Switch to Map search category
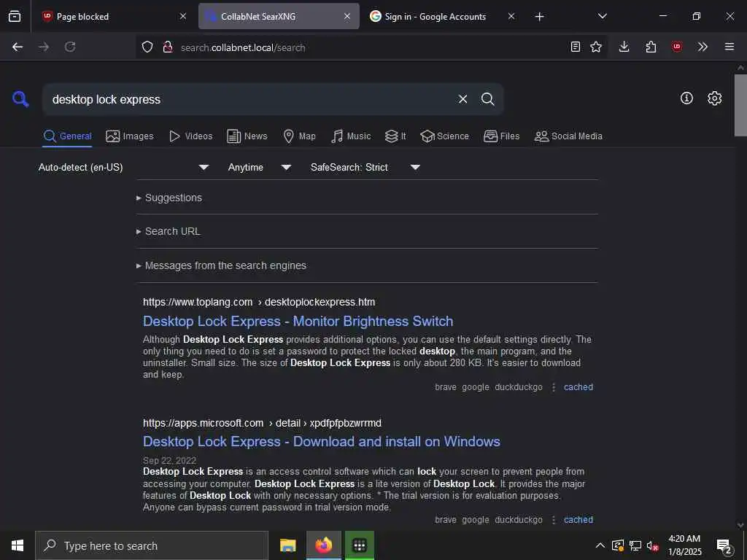Viewport: 747px width, 560px height. pos(299,136)
